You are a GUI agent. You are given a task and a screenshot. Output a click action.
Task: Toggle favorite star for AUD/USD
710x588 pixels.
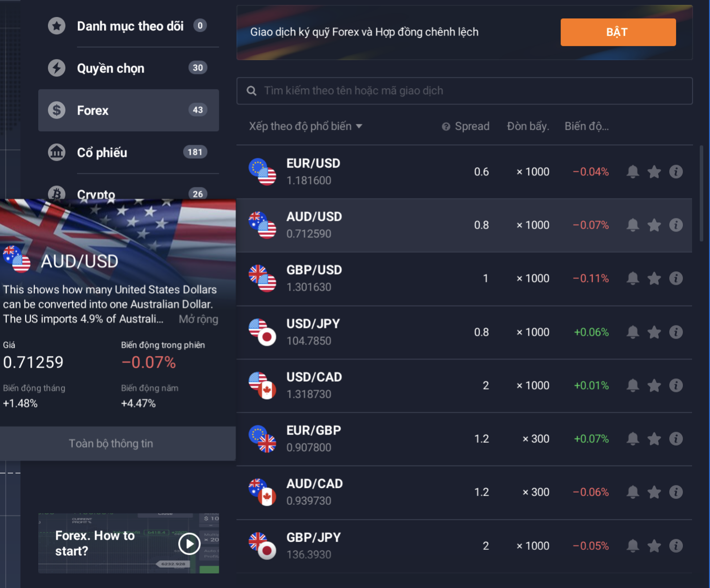pos(654,225)
